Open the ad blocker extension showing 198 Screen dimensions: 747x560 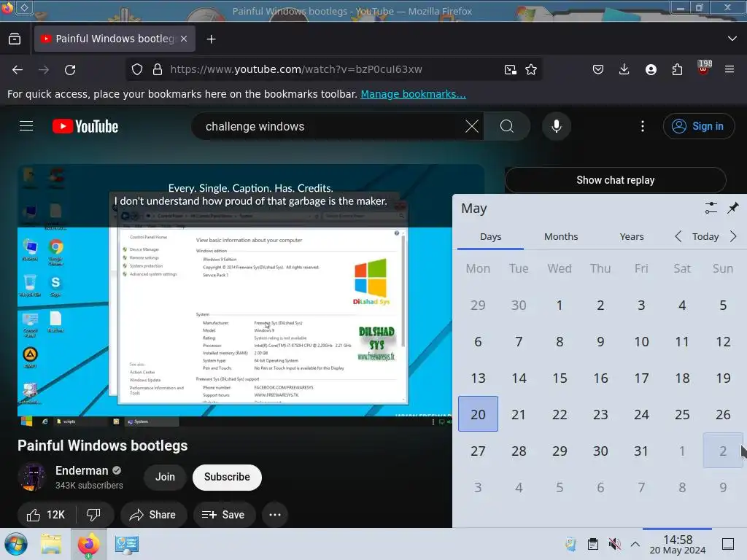click(704, 69)
